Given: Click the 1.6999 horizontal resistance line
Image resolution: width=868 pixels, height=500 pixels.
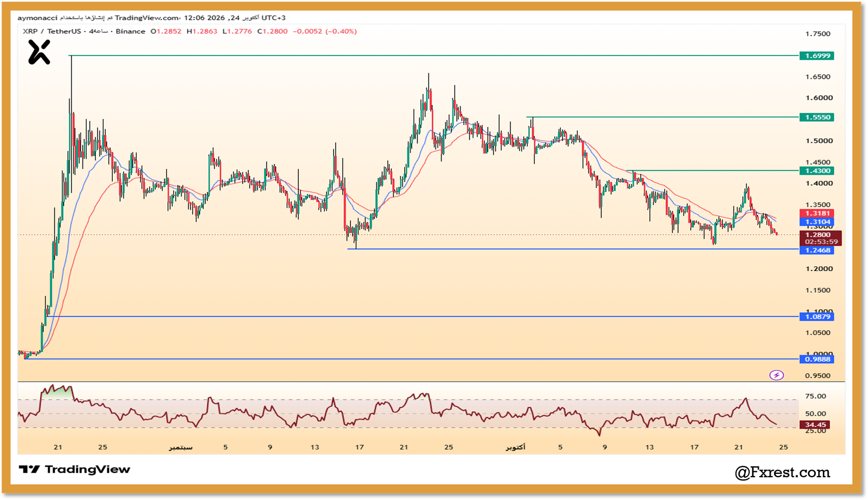Looking at the screenshot, I should (x=434, y=55).
